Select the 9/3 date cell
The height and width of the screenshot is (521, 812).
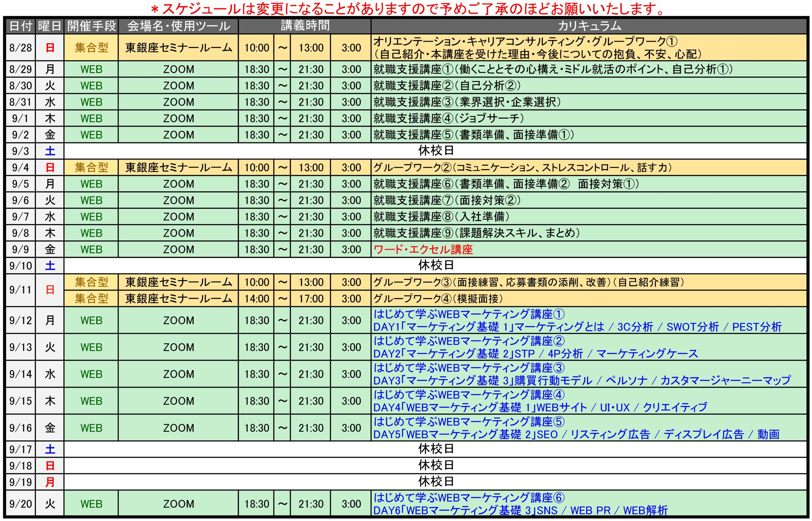click(21, 151)
